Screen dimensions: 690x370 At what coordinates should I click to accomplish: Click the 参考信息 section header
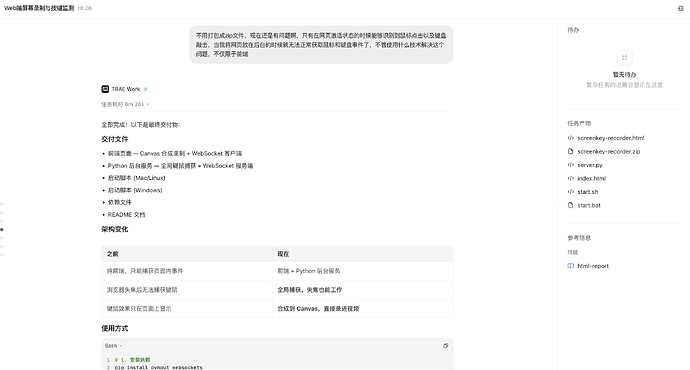click(x=579, y=238)
